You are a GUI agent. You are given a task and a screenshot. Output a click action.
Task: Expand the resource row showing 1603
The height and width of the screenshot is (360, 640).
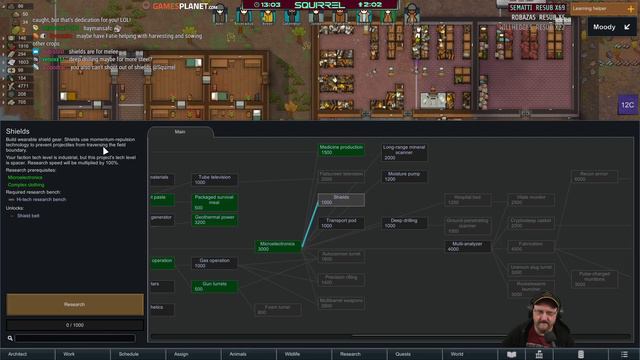click(x=3, y=62)
